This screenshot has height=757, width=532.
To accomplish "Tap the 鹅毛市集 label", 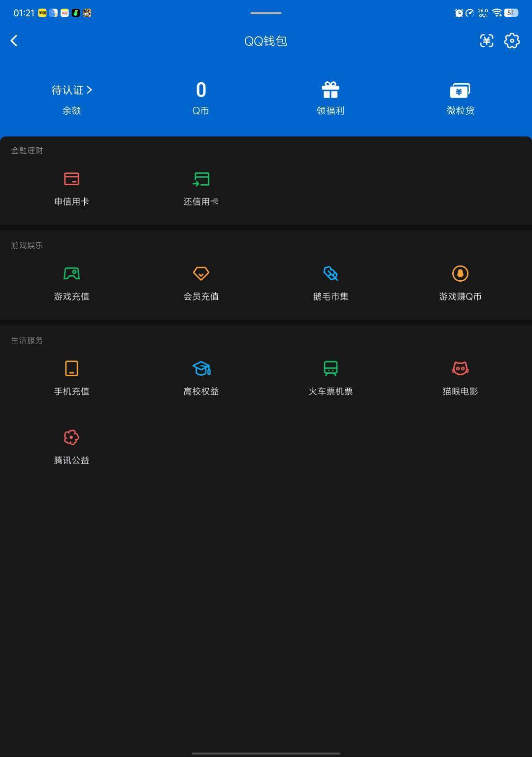I will (x=331, y=296).
